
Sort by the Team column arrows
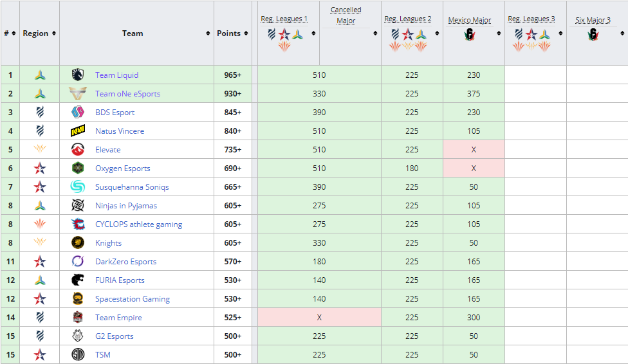[x=208, y=33]
